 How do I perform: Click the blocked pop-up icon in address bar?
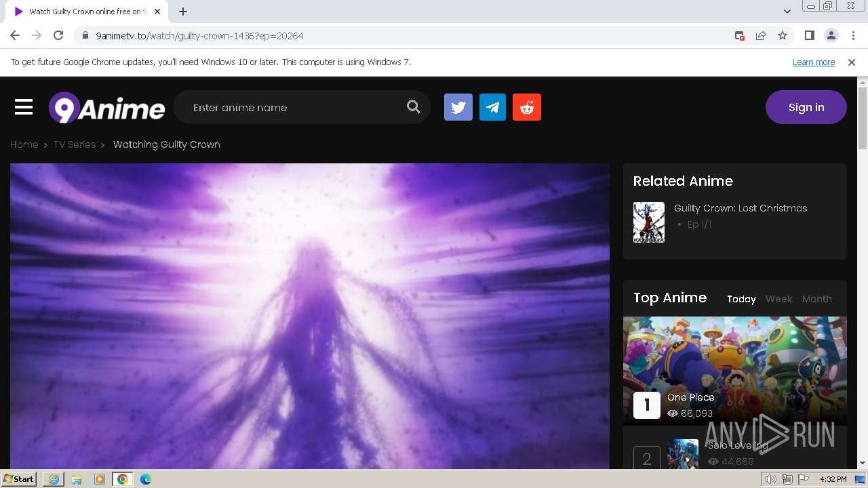point(740,36)
